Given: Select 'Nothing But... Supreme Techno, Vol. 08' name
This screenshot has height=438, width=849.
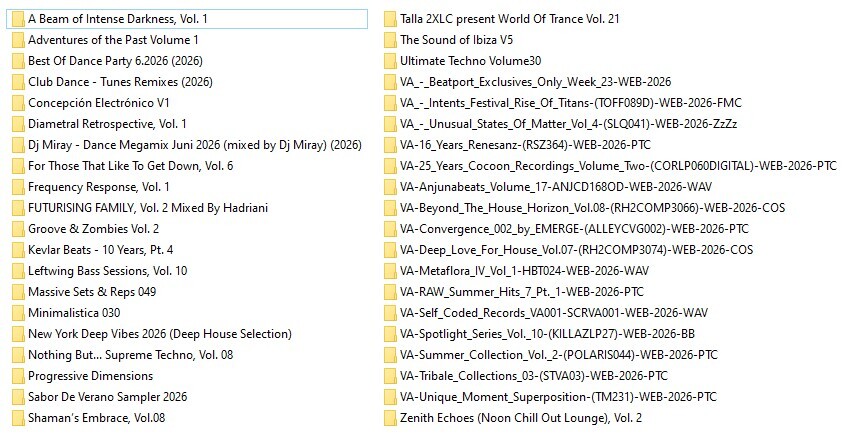Looking at the screenshot, I should point(130,355).
